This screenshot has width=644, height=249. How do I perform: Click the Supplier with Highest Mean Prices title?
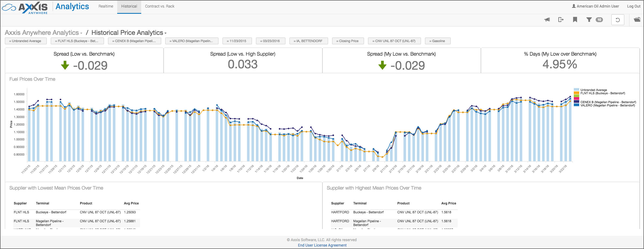pos(374,188)
